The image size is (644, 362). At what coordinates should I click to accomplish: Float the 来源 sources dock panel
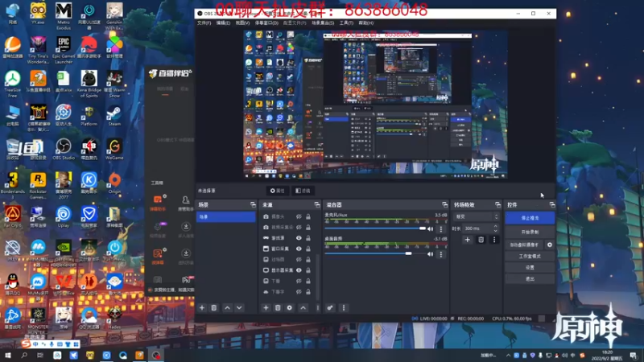(317, 204)
